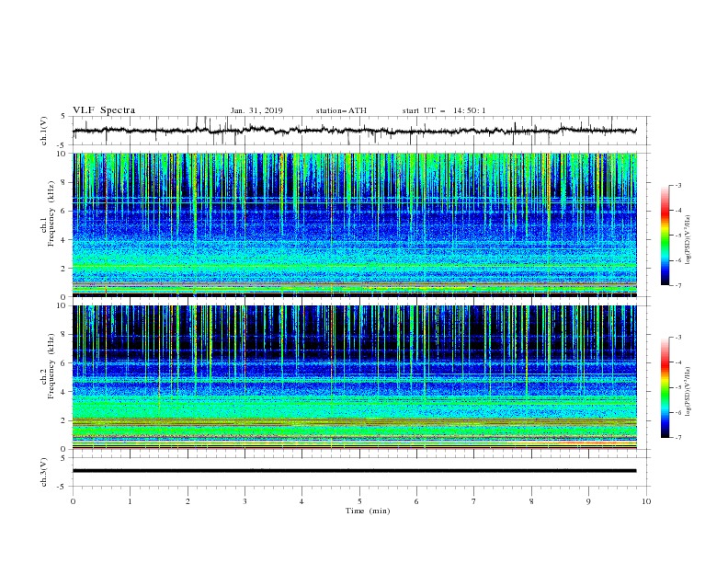Click the time axis tick label "2"
Image resolution: width=728 pixels, height=563 pixels.
pyautogui.click(x=188, y=501)
